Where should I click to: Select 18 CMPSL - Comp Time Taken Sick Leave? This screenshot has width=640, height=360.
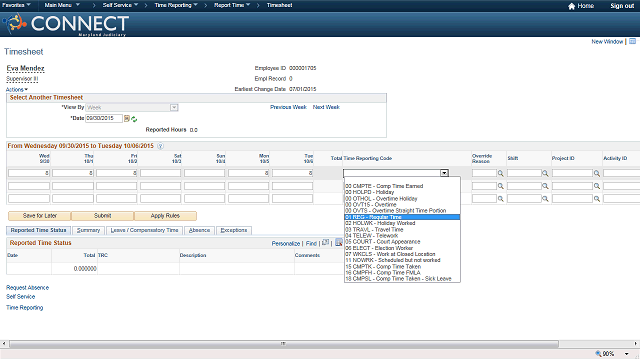[402, 279]
